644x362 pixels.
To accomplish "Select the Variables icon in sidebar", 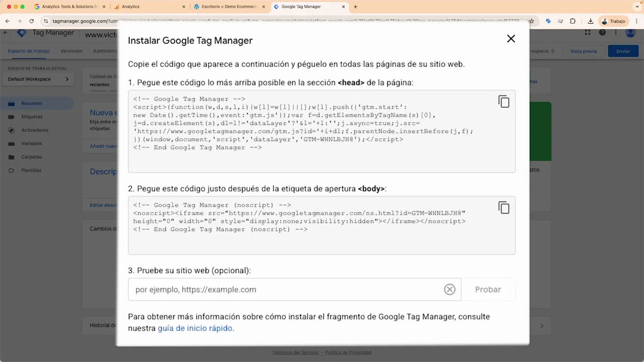I will coord(11,143).
